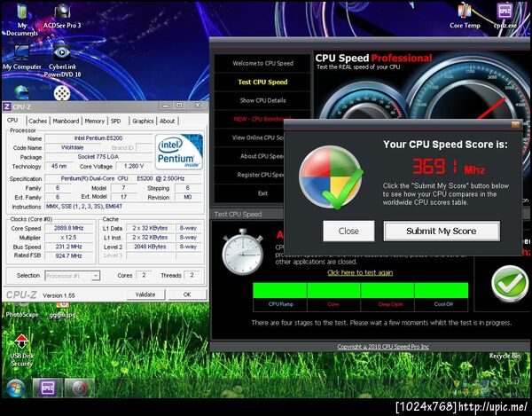Click the Windows Start orb

click(x=16, y=389)
